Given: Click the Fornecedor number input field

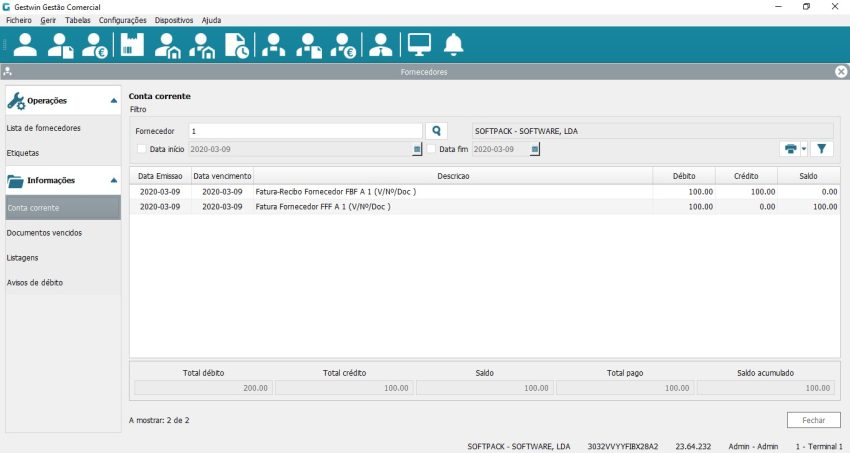Looking at the screenshot, I should [x=304, y=131].
